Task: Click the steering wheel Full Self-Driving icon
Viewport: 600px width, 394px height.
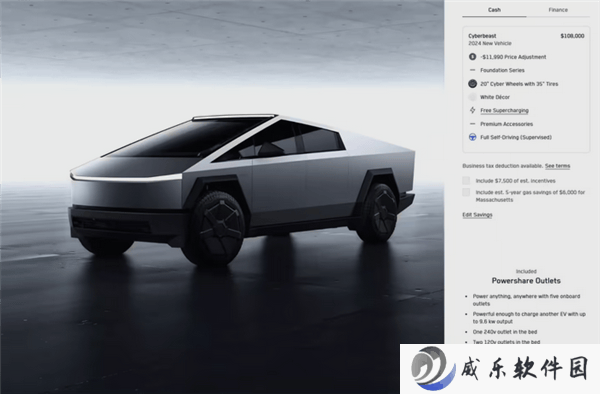Action: click(473, 137)
